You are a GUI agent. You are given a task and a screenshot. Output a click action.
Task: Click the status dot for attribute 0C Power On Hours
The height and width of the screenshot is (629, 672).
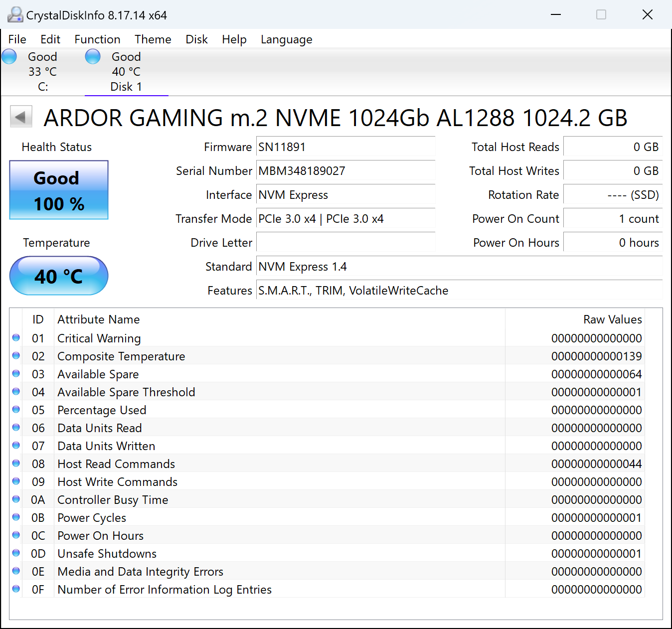click(x=16, y=535)
